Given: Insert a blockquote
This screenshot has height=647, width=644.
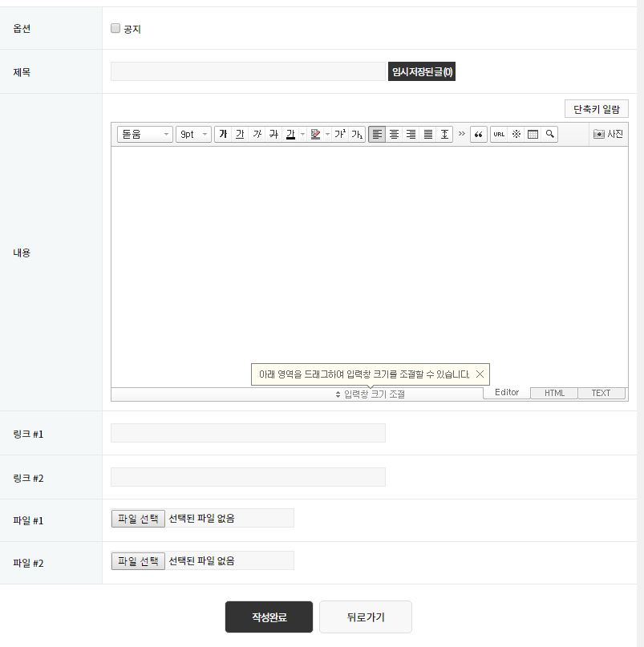Looking at the screenshot, I should click(479, 135).
